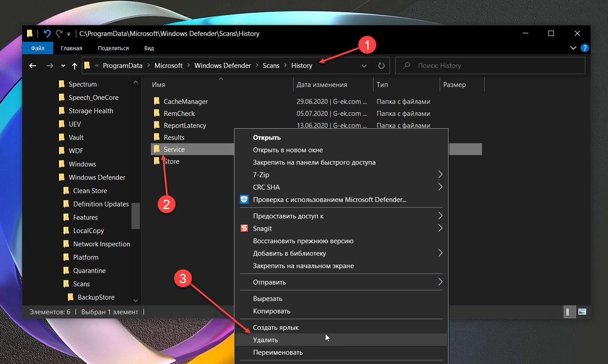Go up one folder level arrow
The image size is (608, 364).
coord(75,66)
